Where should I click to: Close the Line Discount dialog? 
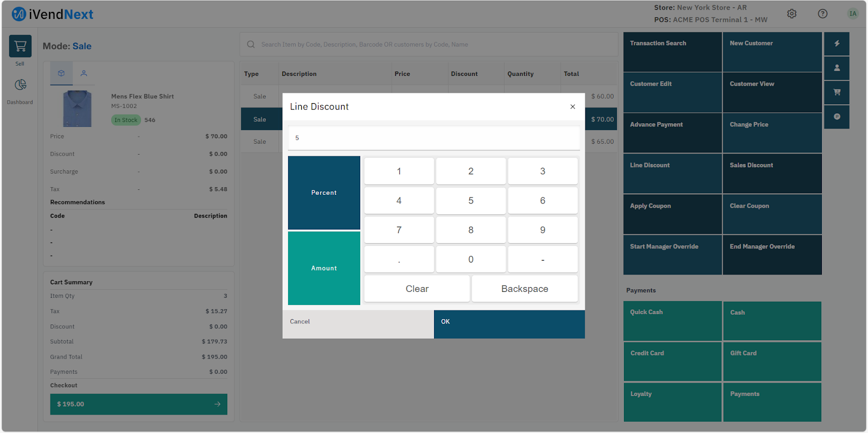572,107
